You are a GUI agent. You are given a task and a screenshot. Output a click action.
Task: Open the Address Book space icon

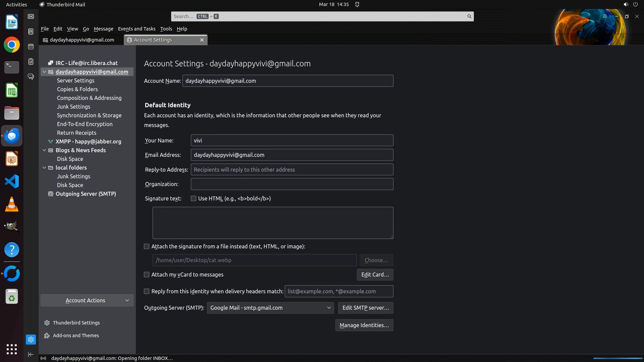[x=31, y=32]
